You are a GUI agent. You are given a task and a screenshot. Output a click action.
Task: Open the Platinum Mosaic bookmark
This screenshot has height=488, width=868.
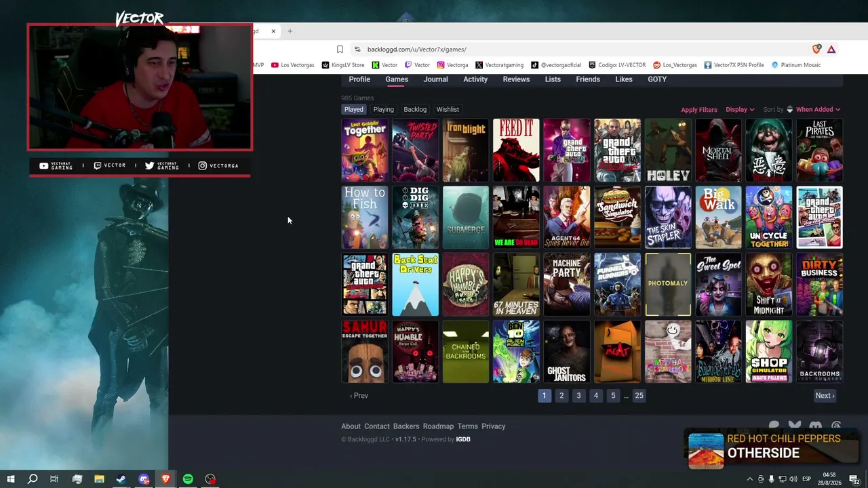click(x=795, y=65)
